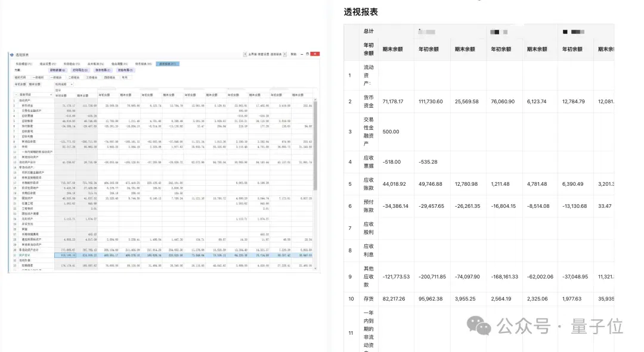Click right arrow in title bar navigator
644x352 pixels.
pyautogui.click(x=284, y=54)
